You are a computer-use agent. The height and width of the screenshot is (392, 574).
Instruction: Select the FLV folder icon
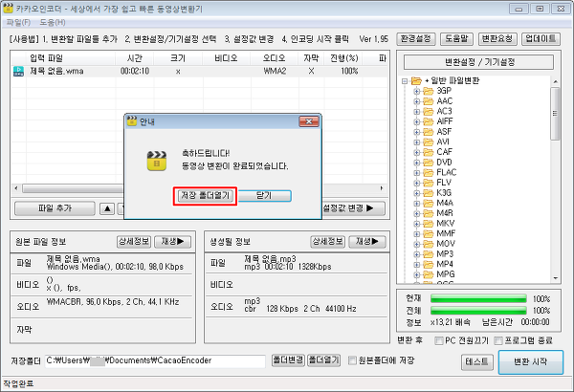point(428,183)
